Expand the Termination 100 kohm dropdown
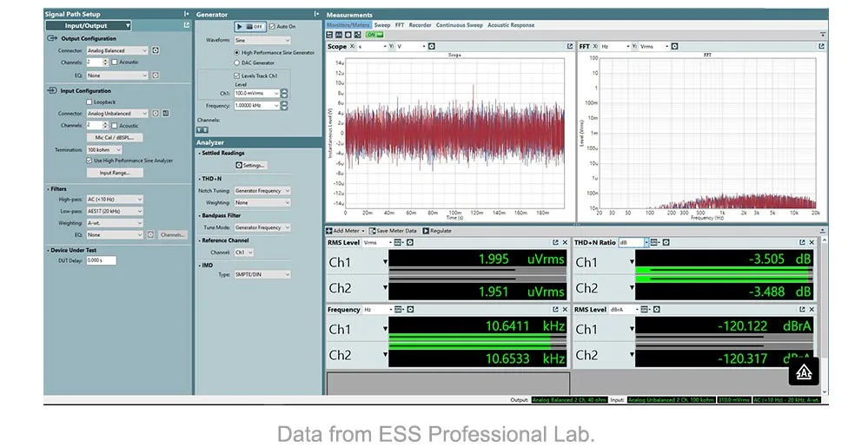 click(x=104, y=149)
